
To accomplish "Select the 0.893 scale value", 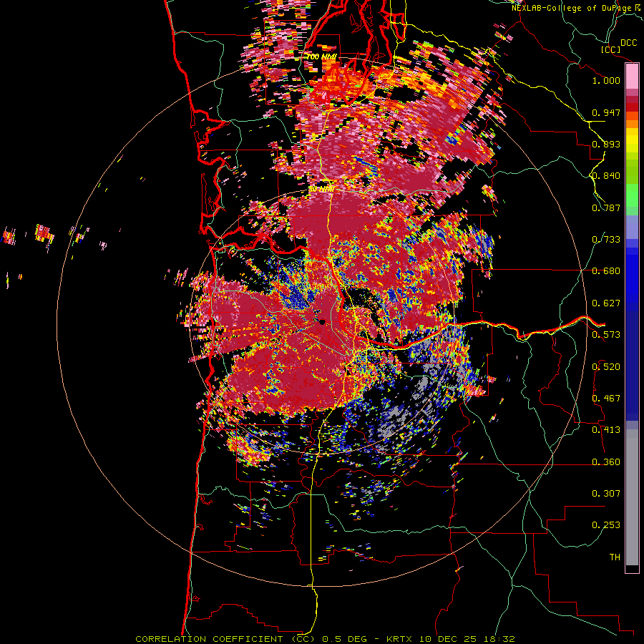I will [606, 144].
